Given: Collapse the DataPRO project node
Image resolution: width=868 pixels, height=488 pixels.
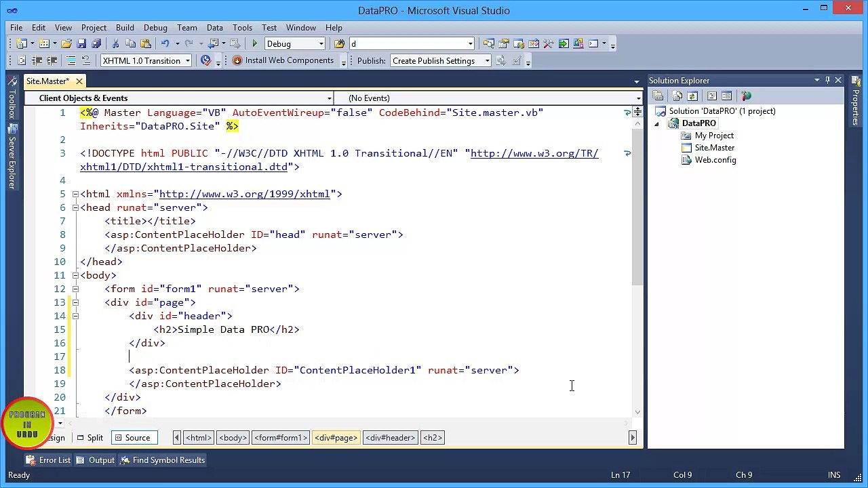Looking at the screenshot, I should pos(656,124).
